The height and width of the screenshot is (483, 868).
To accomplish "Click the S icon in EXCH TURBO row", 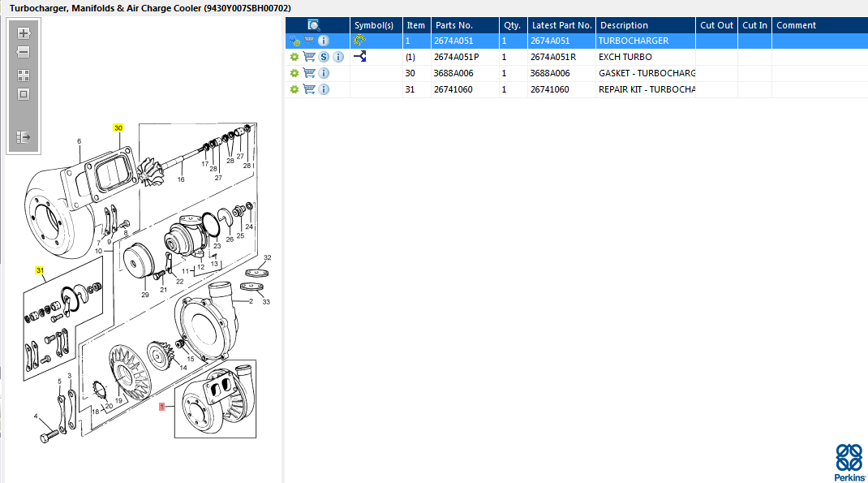I will pyautogui.click(x=324, y=57).
